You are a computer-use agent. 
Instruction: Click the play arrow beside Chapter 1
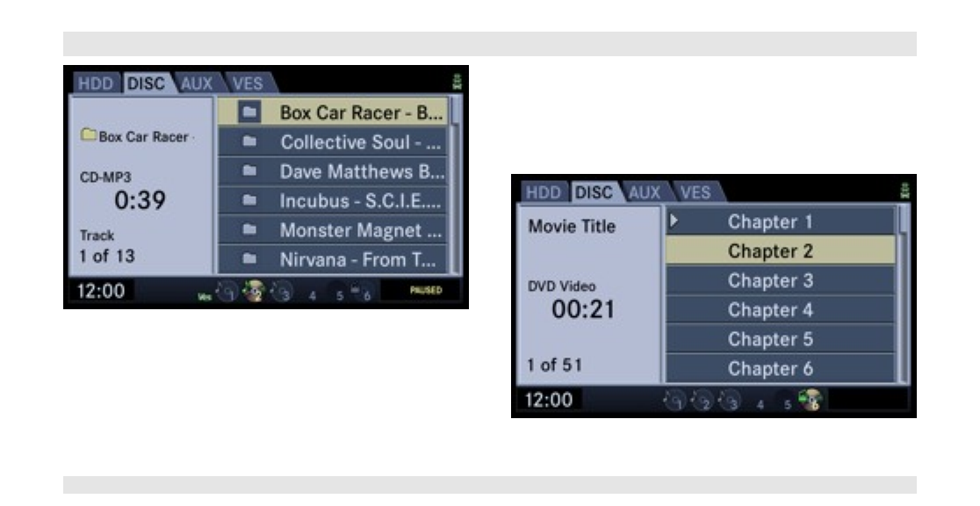674,220
